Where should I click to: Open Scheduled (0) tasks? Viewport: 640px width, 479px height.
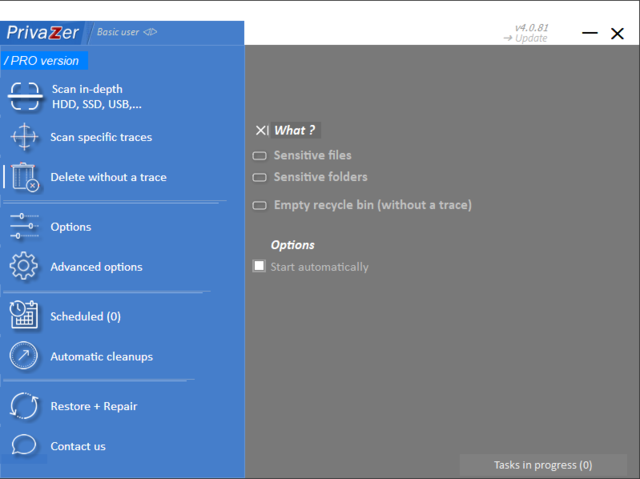click(x=86, y=317)
